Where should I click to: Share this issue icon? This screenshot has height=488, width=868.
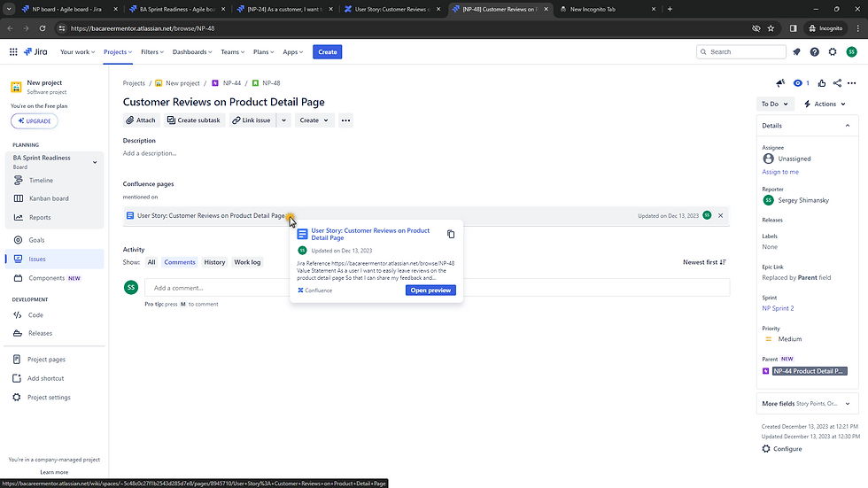click(x=837, y=83)
